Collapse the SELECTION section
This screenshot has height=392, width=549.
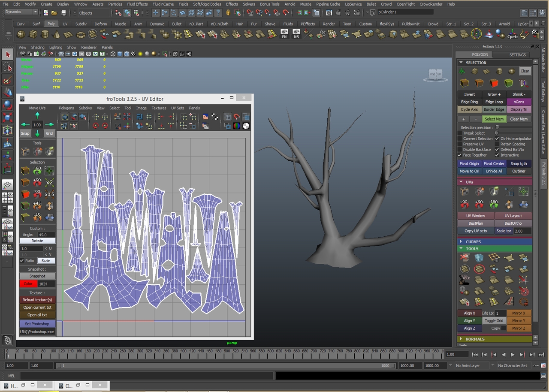click(x=461, y=63)
